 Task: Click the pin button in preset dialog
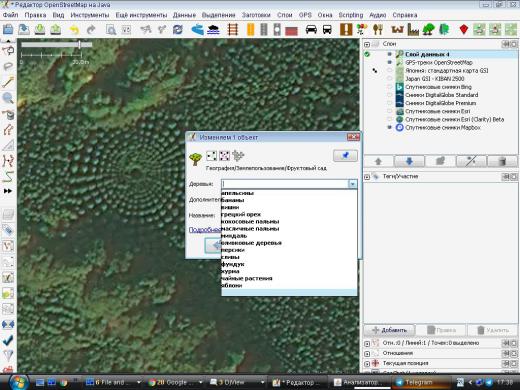pyautogui.click(x=345, y=155)
